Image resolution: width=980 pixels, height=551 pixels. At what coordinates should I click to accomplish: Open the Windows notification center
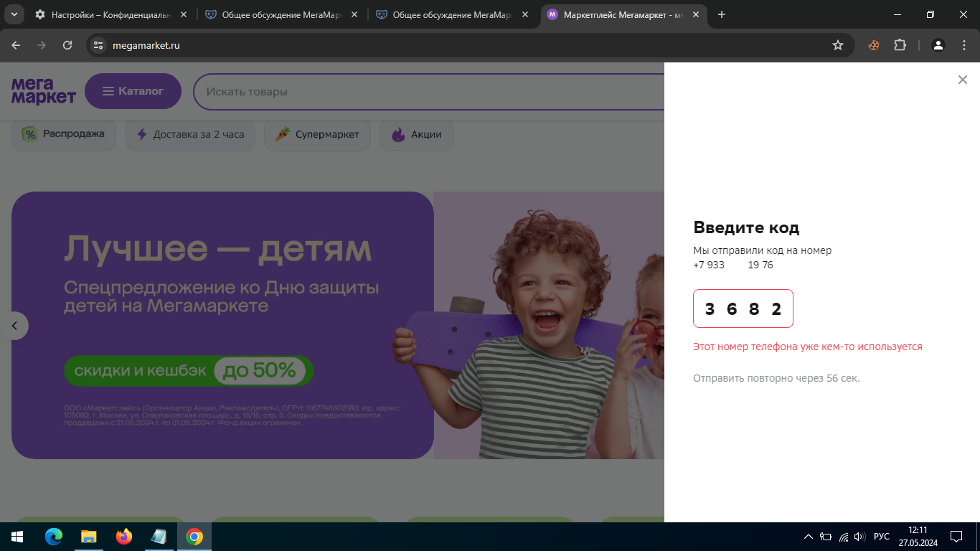tap(956, 537)
